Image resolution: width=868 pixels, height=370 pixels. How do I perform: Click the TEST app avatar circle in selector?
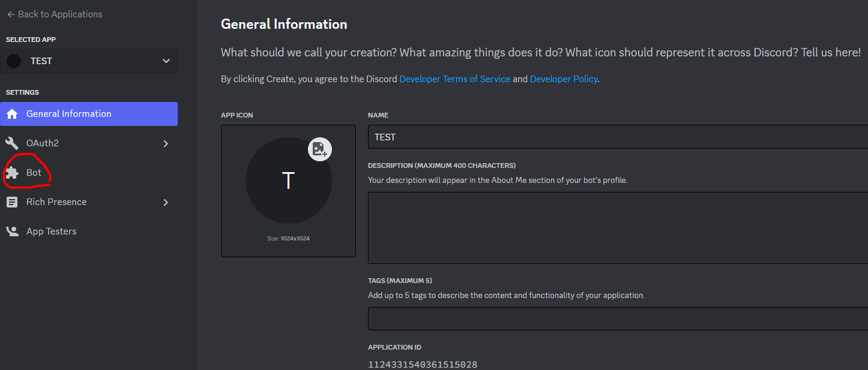point(14,61)
